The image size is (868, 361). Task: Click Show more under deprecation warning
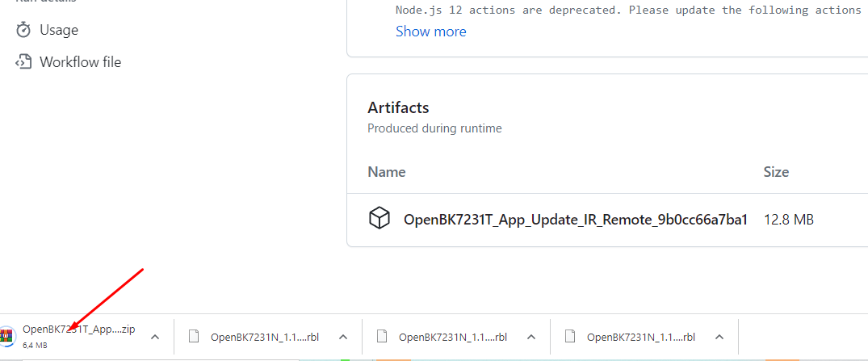[430, 31]
